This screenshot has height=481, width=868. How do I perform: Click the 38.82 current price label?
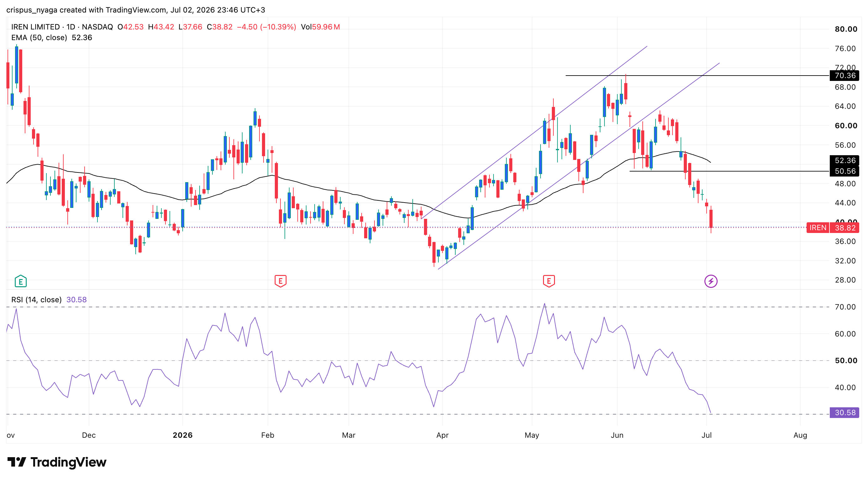pyautogui.click(x=845, y=228)
